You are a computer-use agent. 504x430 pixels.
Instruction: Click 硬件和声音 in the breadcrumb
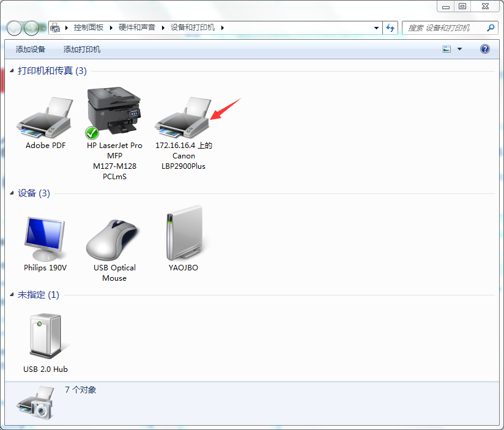click(136, 28)
